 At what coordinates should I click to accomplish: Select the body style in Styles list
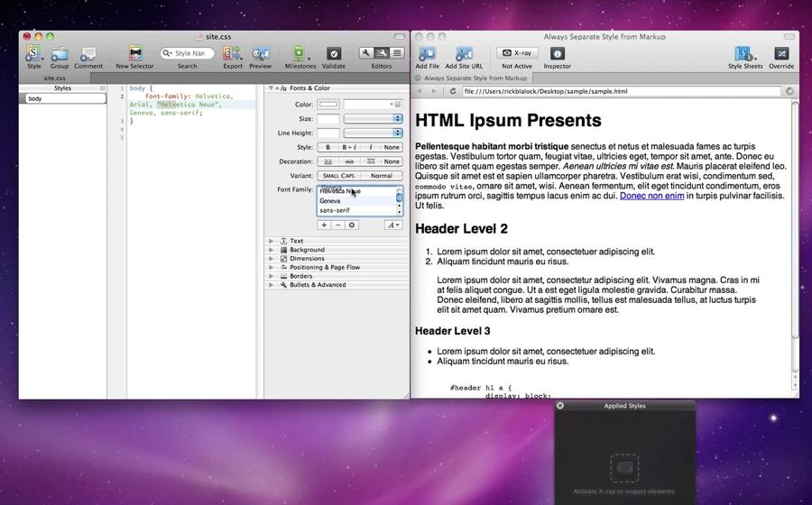tap(62, 98)
